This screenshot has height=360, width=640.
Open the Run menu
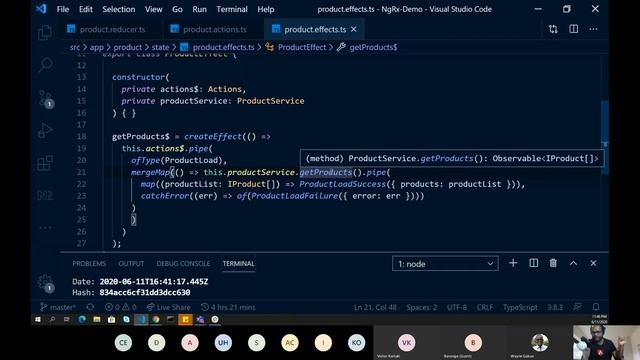[199, 9]
